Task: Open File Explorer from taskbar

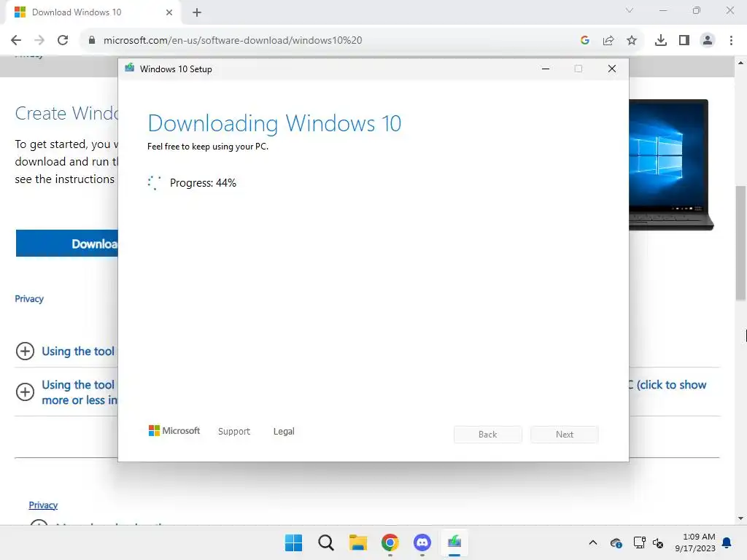Action: point(357,542)
